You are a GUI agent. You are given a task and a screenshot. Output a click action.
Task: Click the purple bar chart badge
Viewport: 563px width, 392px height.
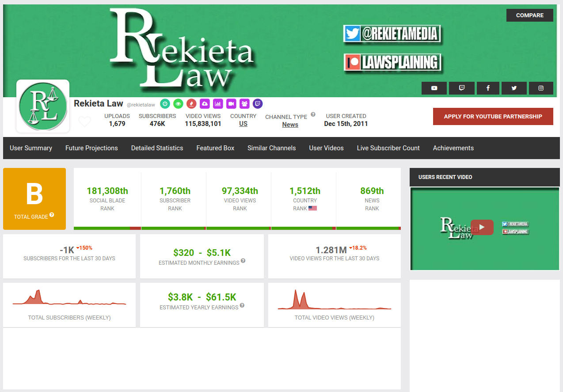point(218,104)
